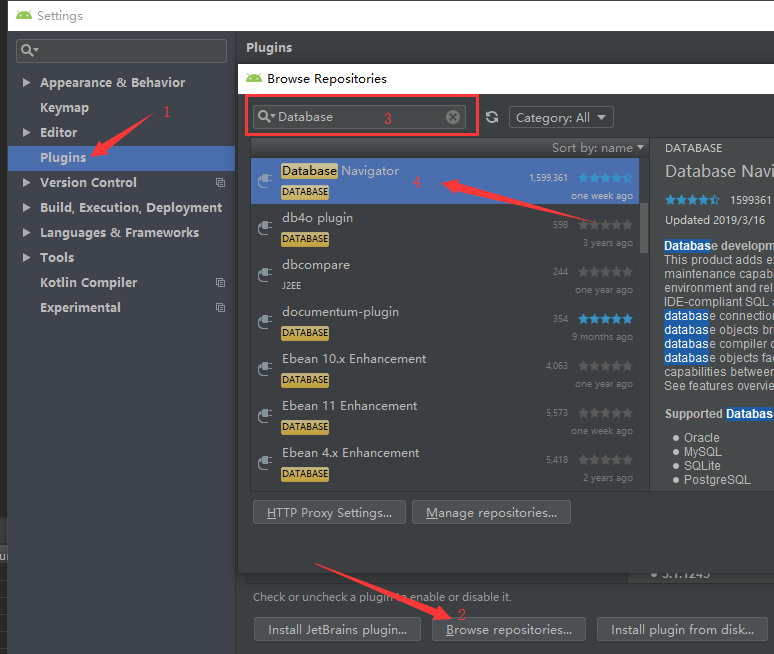This screenshot has width=774, height=654.
Task: Click the Ebean 4.x Enhancement plugin icon
Action: point(266,463)
